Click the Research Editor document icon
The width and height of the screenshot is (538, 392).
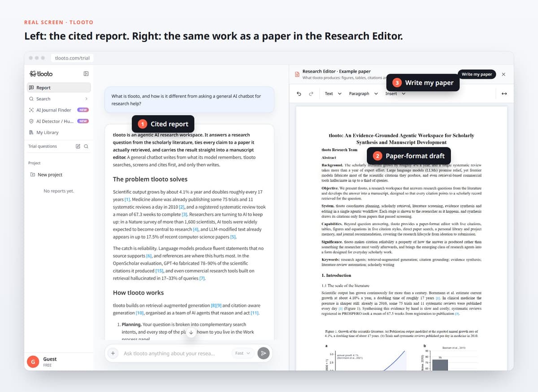297,74
